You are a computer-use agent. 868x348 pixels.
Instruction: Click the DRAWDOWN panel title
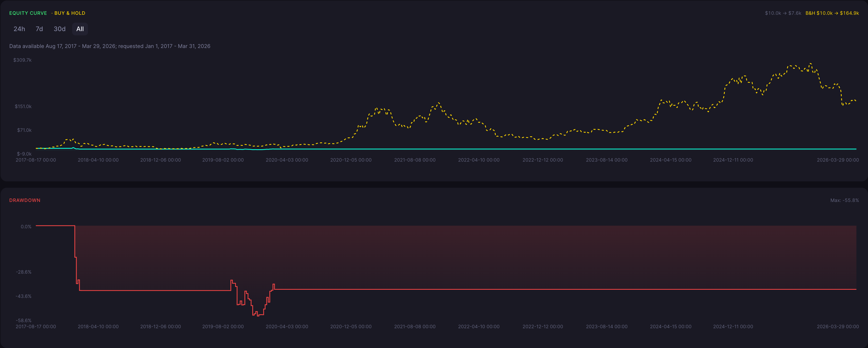coord(25,200)
